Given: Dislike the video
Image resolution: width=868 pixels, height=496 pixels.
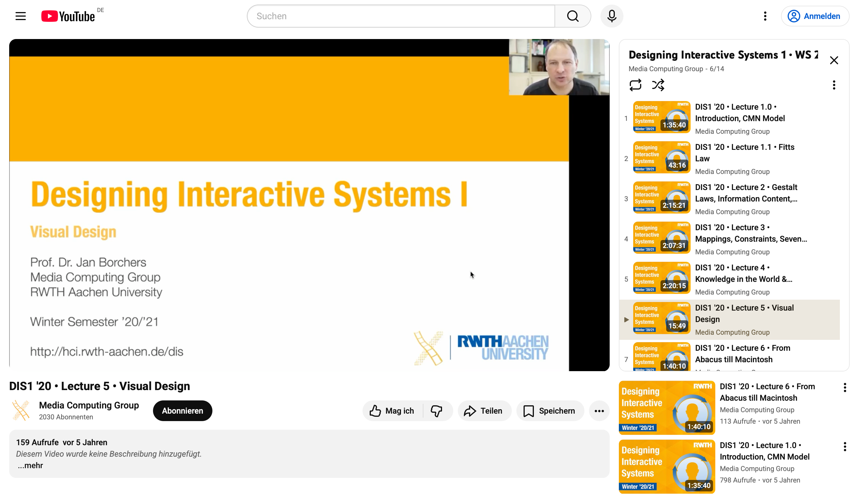Looking at the screenshot, I should coord(436,411).
